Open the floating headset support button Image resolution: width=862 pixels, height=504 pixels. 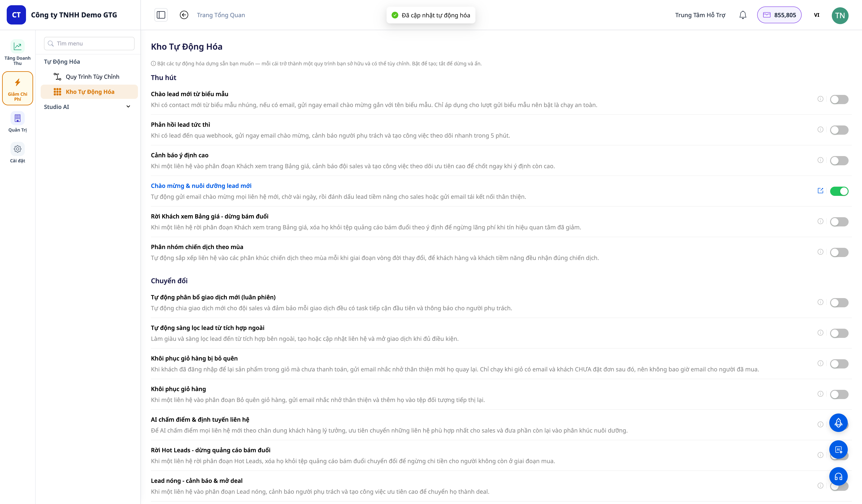point(838,477)
